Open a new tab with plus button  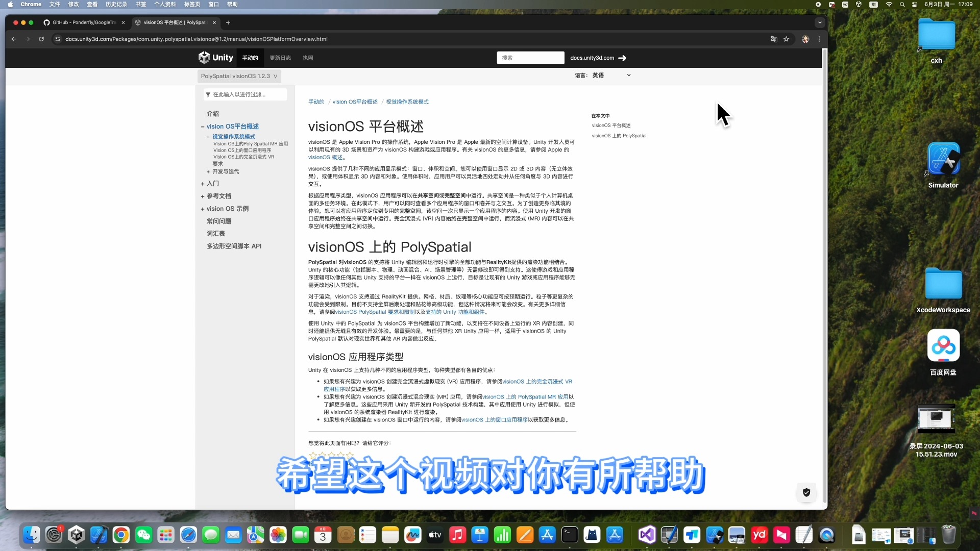tap(228, 22)
